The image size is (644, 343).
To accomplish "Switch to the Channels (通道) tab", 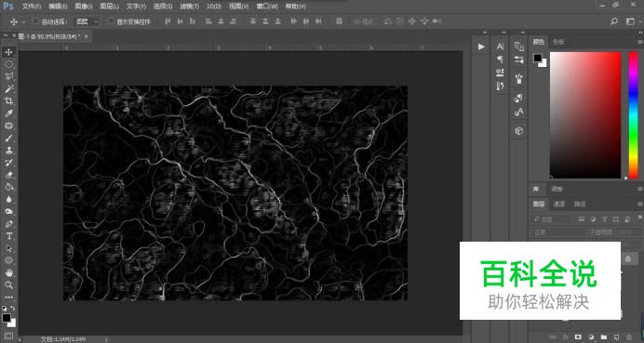I will click(559, 204).
